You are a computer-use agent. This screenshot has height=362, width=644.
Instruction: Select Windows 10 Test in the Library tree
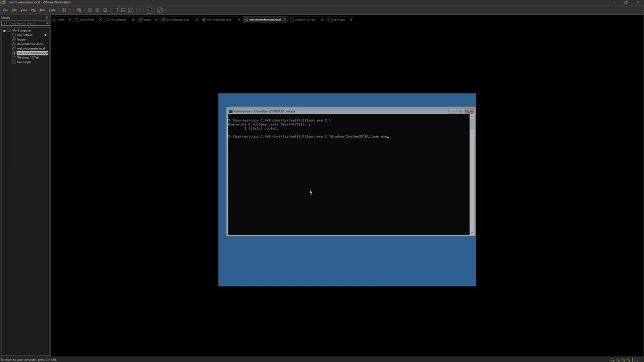pyautogui.click(x=28, y=57)
